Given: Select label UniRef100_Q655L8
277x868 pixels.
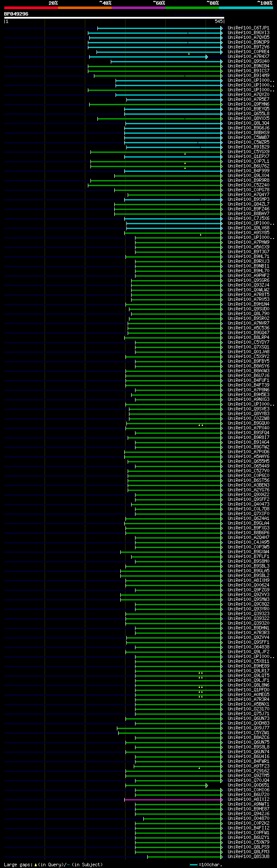Looking at the screenshot, I should click(248, 114).
